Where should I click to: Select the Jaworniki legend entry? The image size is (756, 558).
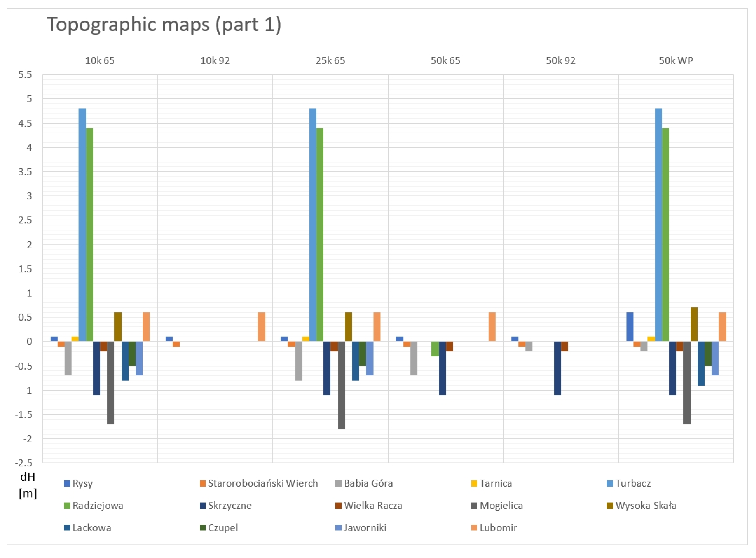365,528
